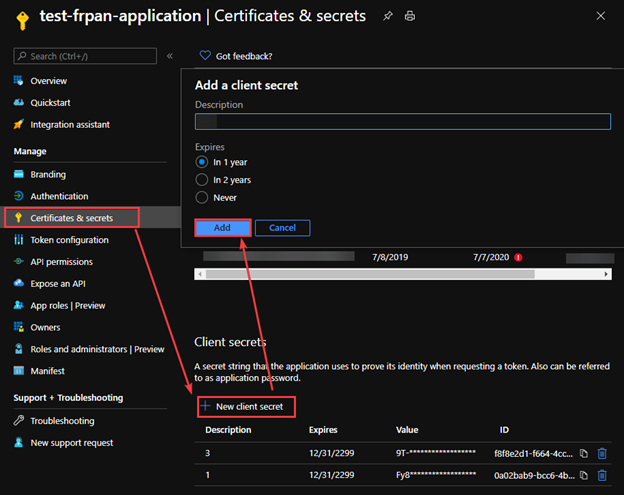Delete the client secret described as 1
624x495 pixels.
point(602,475)
